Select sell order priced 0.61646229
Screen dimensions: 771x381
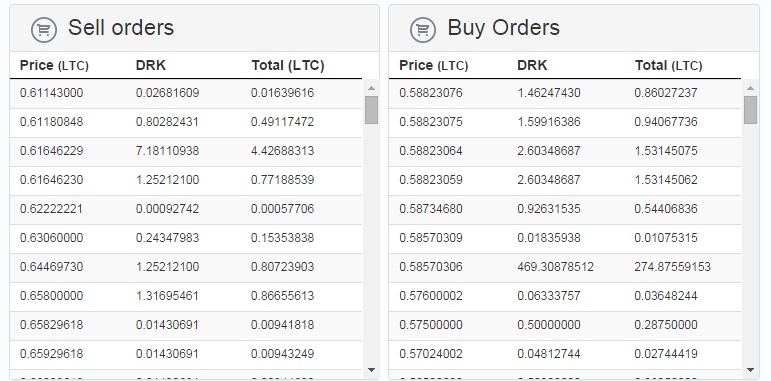186,151
